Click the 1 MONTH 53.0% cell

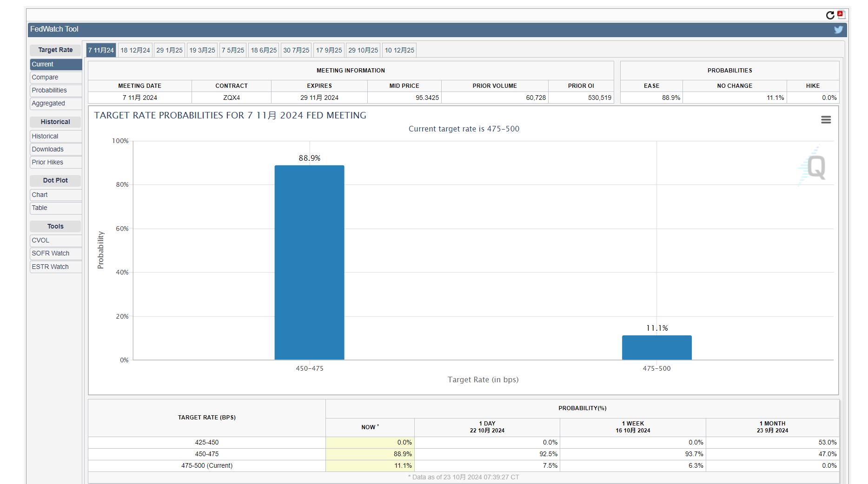coord(773,443)
